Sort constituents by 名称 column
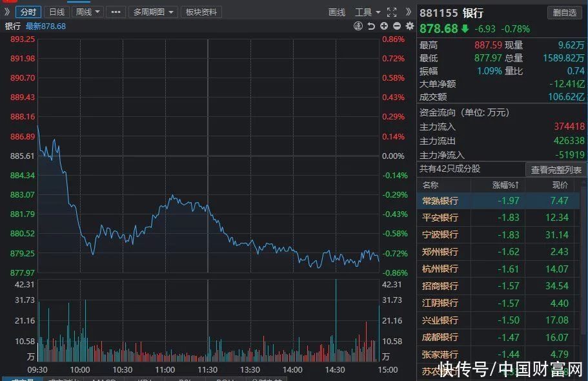This screenshot has height=381, width=588. [430, 185]
